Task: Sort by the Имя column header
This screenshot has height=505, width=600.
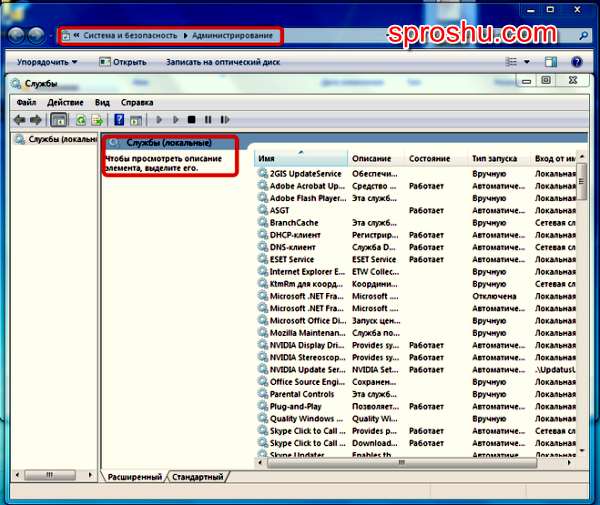Action: click(x=301, y=158)
